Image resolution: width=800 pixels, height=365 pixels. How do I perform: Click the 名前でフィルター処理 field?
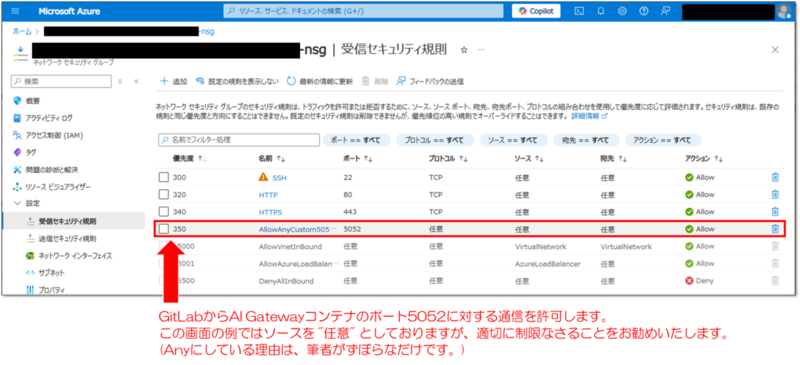(x=238, y=139)
